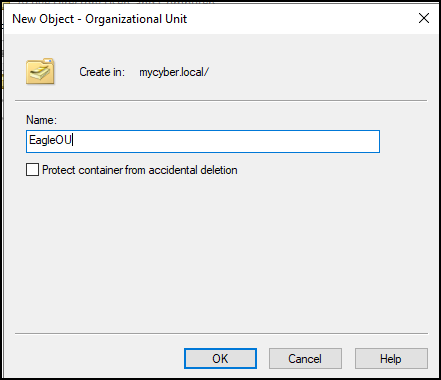Confirm creation with the OK button
This screenshot has height=380, width=441.
coord(220,359)
